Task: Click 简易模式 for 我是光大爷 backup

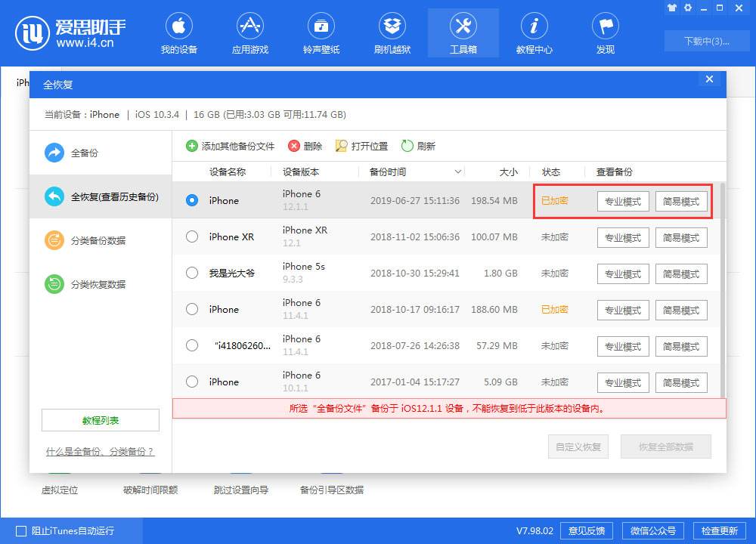Action: coord(681,274)
